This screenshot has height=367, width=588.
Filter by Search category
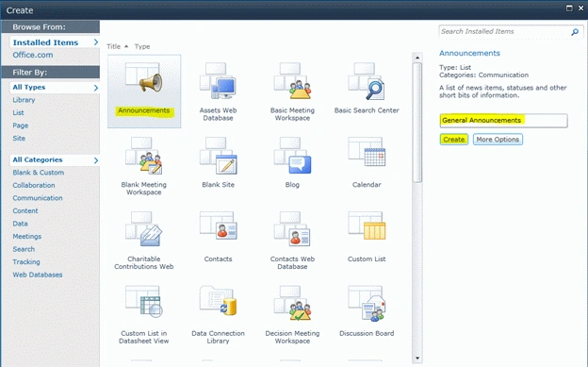point(24,249)
